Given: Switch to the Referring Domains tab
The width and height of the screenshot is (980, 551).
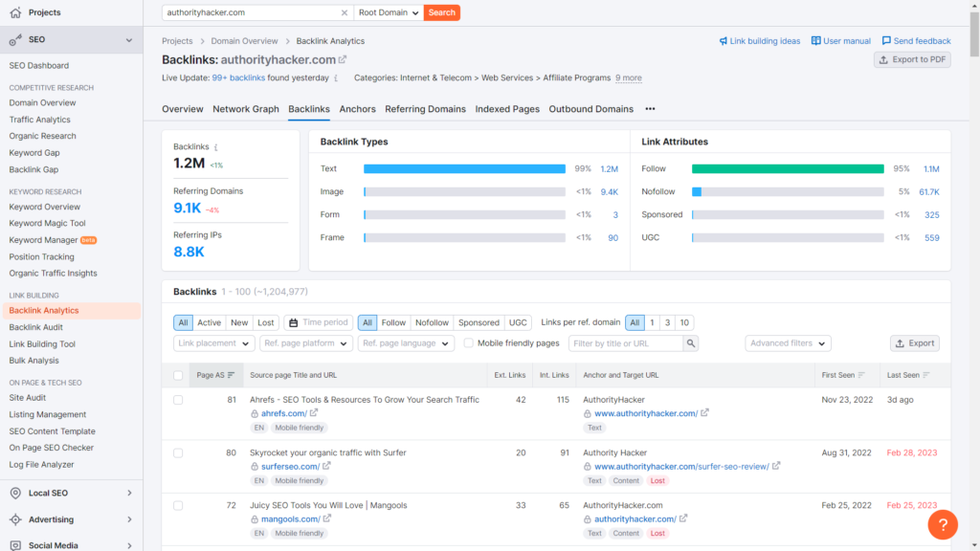Looking at the screenshot, I should pyautogui.click(x=425, y=109).
